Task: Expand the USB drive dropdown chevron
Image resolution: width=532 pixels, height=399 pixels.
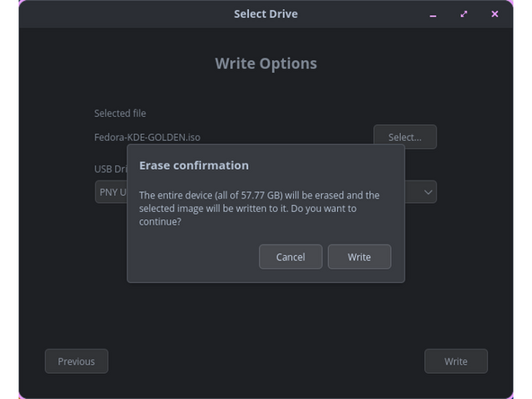Action: [x=428, y=192]
